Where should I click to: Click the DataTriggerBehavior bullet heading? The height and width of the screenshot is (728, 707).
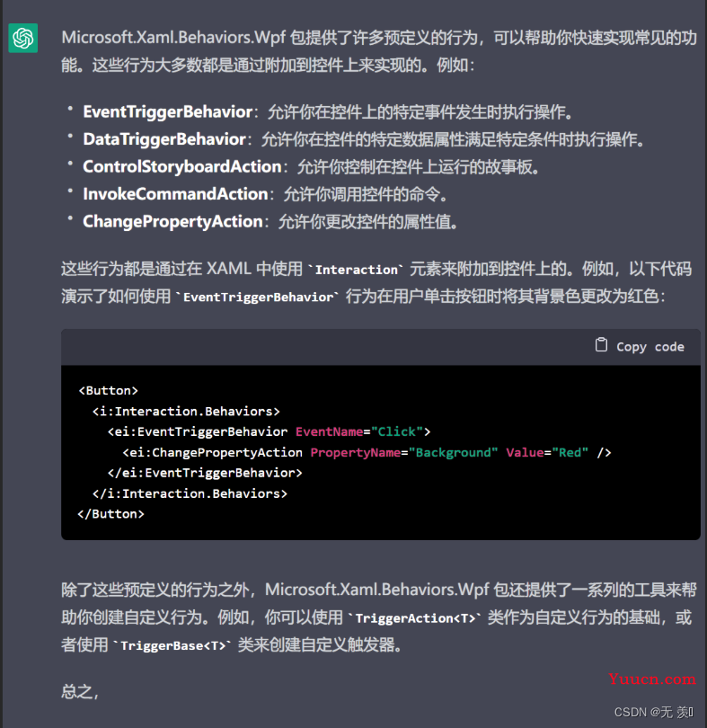point(164,139)
